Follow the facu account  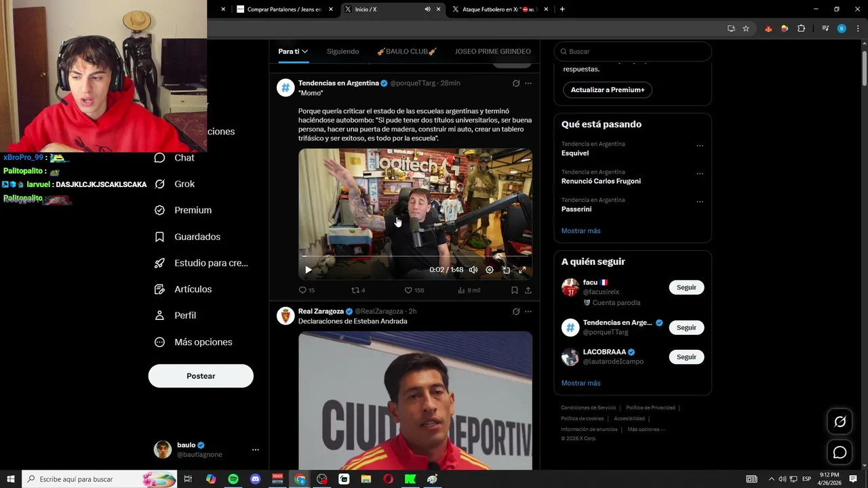click(x=686, y=287)
